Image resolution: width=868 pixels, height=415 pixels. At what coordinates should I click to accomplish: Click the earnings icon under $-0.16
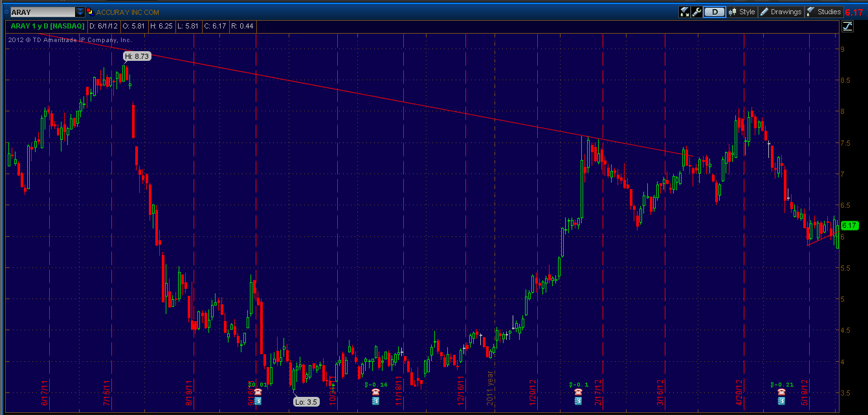point(375,392)
